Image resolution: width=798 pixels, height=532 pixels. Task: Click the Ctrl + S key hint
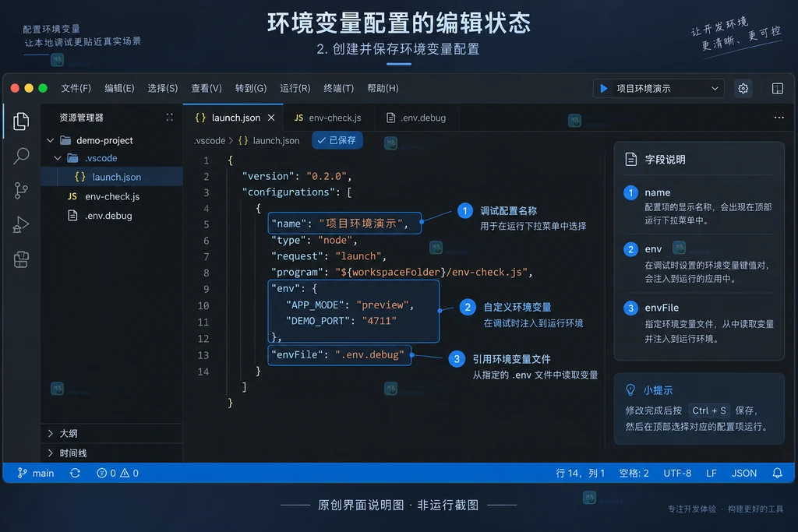[x=709, y=410]
